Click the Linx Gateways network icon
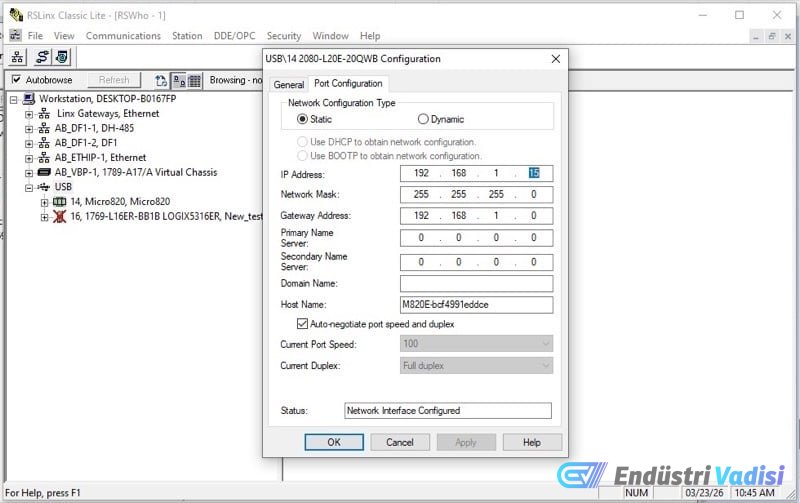 pos(44,114)
